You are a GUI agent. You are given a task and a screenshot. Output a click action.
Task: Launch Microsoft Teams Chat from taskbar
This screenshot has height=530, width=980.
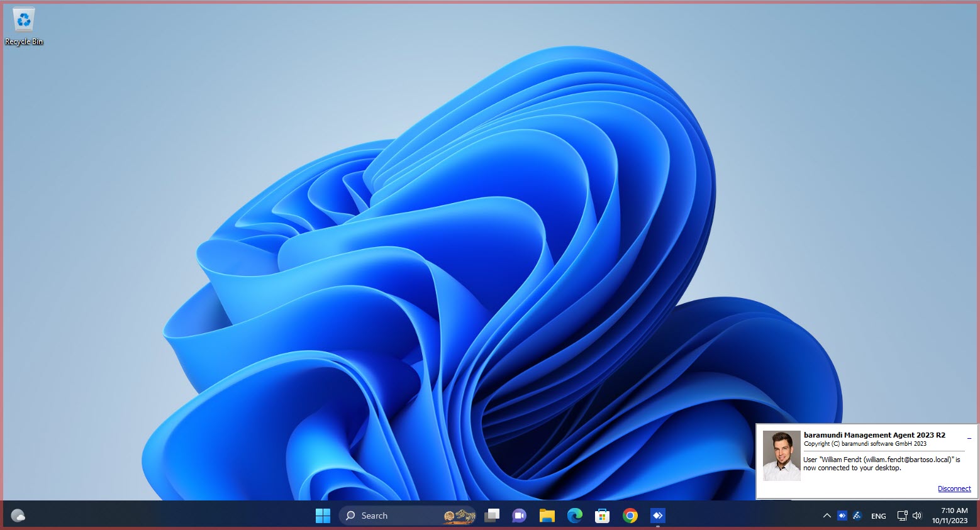click(519, 516)
